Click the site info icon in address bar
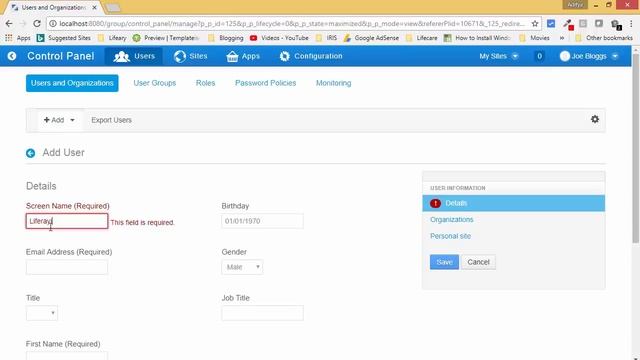Image resolution: width=640 pixels, height=360 pixels. tap(53, 24)
